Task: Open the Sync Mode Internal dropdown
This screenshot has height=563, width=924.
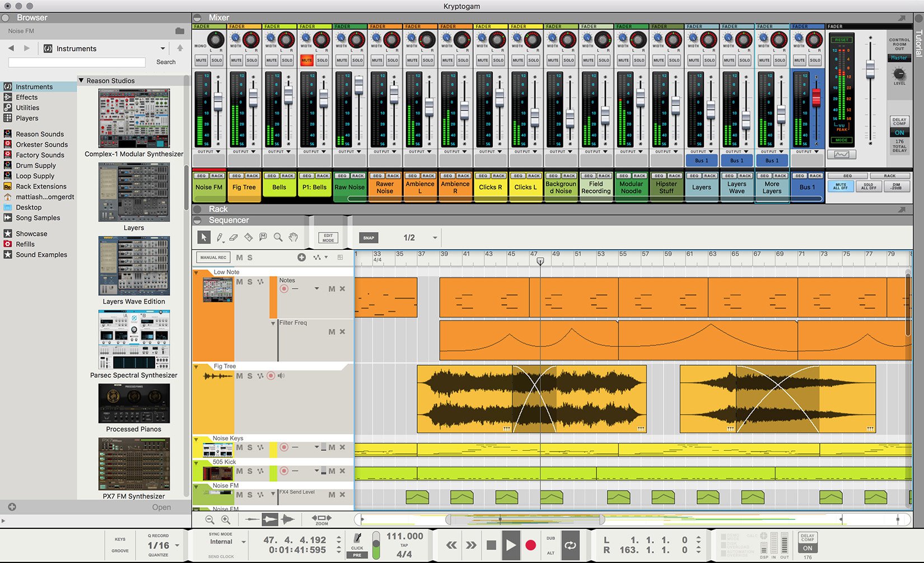Action: pyautogui.click(x=244, y=542)
